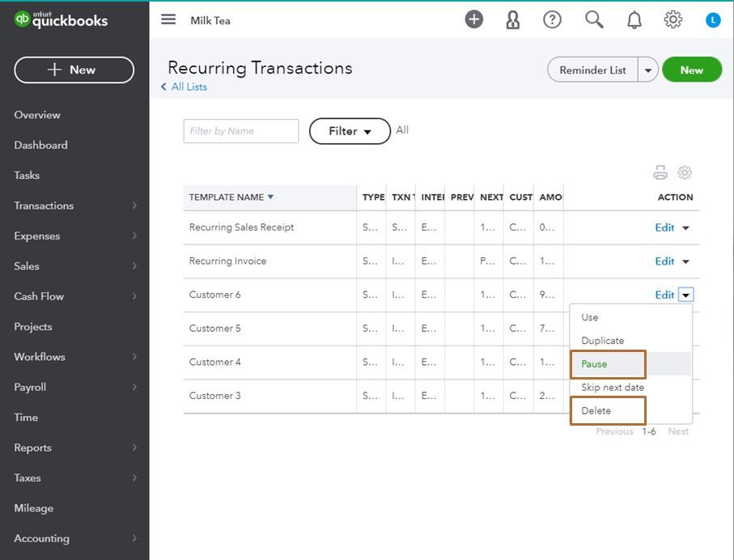The image size is (734, 560).
Task: Open the Reminder List dropdown arrow
Action: (x=648, y=70)
